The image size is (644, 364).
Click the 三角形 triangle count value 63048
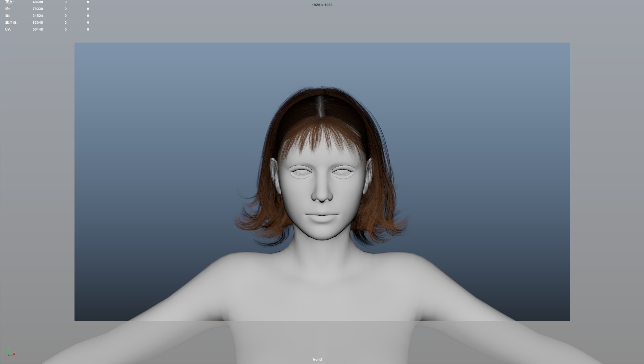coord(38,23)
